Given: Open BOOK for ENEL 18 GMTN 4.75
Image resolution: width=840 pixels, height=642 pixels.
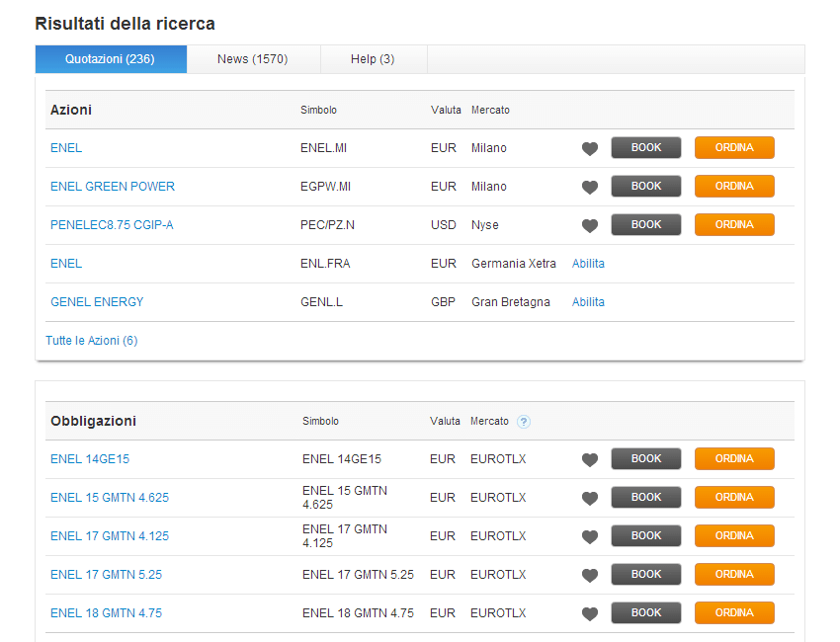Looking at the screenshot, I should tap(646, 613).
